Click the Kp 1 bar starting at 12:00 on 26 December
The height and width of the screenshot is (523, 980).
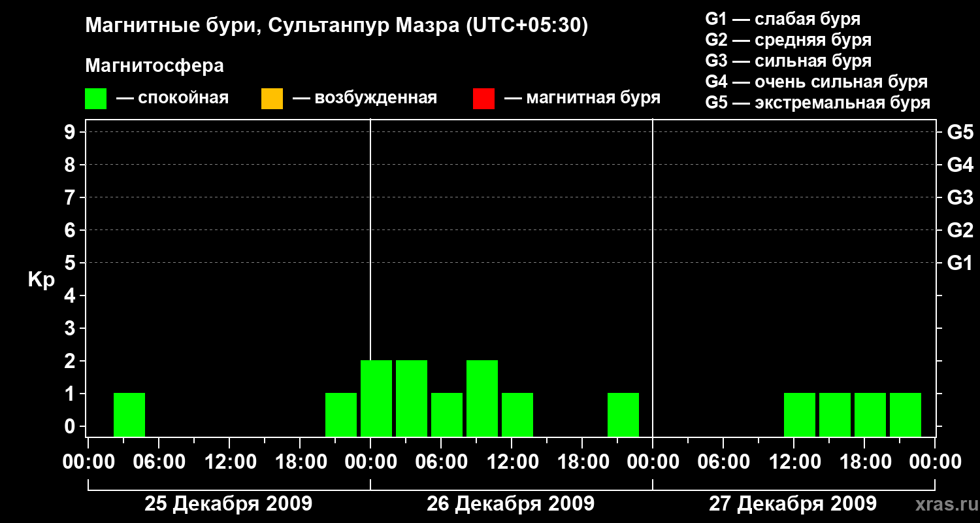pos(517,414)
